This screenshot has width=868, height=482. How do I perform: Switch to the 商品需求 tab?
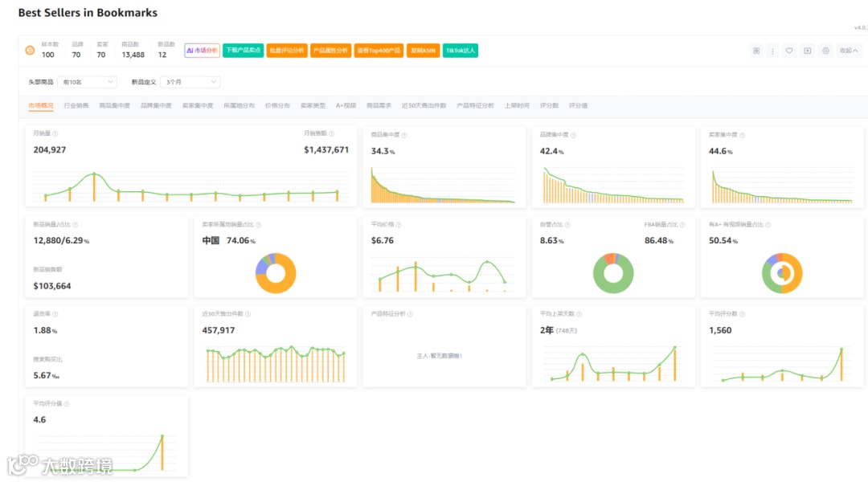[379, 105]
